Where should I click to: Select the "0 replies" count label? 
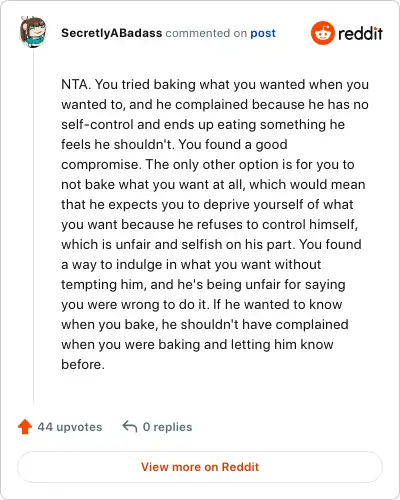tap(167, 427)
